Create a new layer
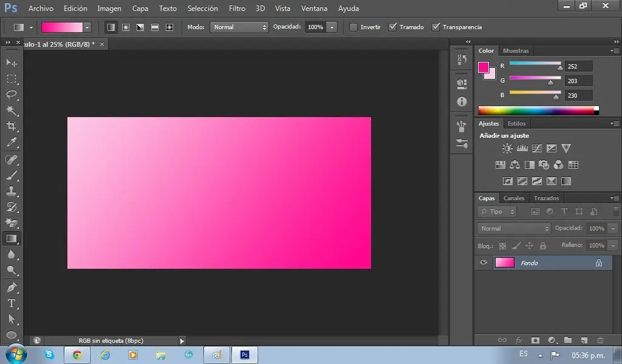The height and width of the screenshot is (364, 622). pos(584,340)
